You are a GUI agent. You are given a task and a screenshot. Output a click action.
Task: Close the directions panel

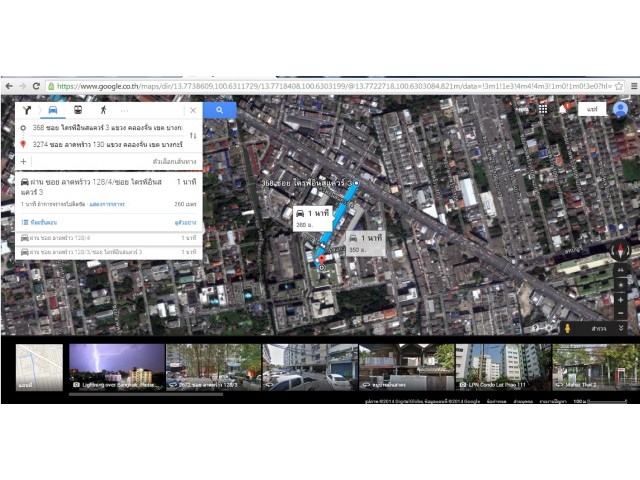[193, 110]
